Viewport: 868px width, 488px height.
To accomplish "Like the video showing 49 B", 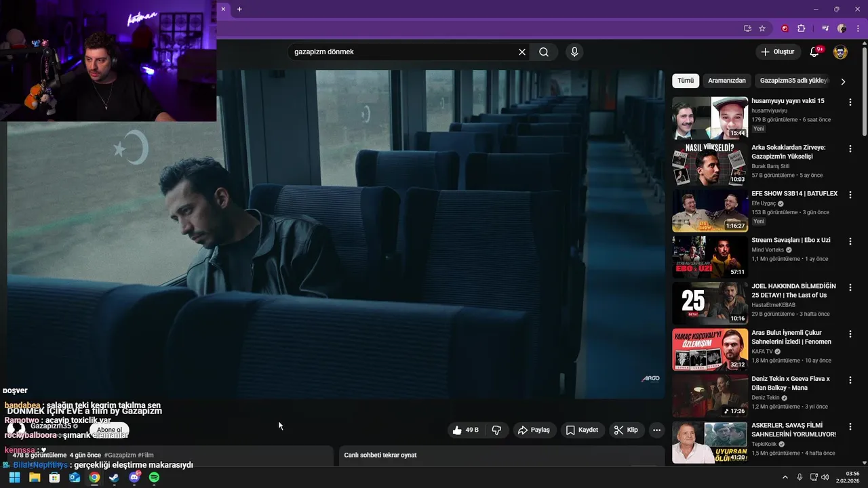I will point(465,430).
